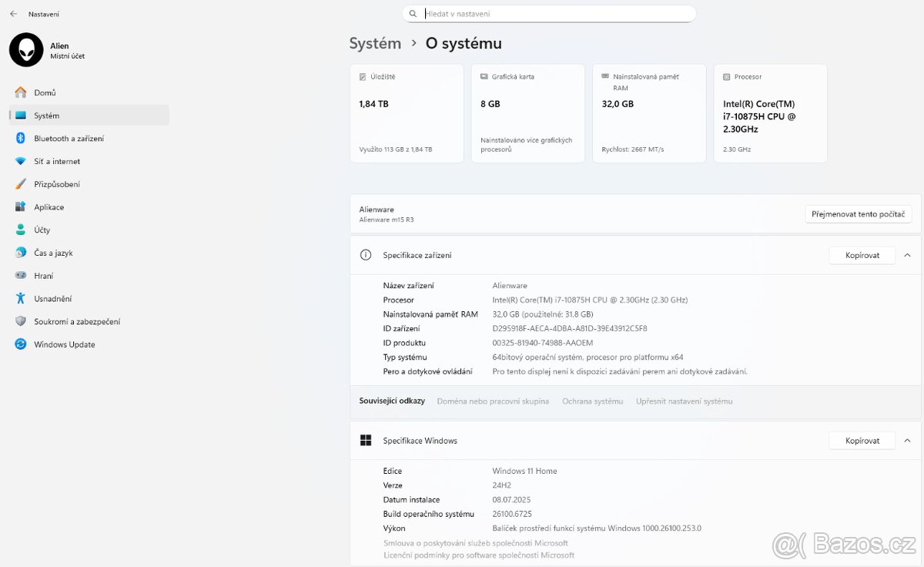Open the Aplikace sidebar icon
Viewport: 924px width, 567px height.
(x=21, y=207)
